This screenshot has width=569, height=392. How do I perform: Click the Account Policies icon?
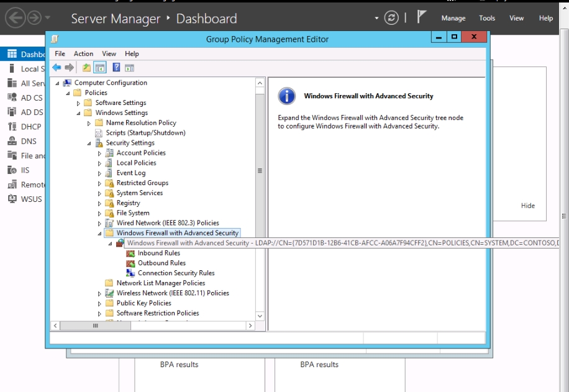(x=109, y=153)
